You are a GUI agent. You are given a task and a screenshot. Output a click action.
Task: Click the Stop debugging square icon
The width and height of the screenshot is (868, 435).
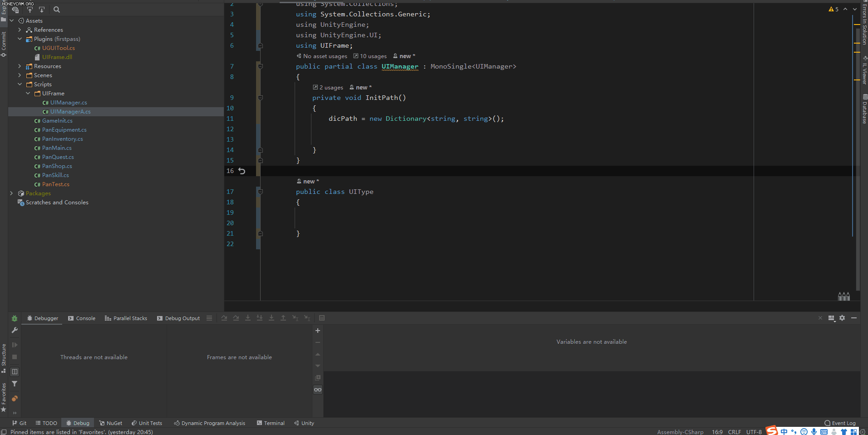(x=15, y=357)
